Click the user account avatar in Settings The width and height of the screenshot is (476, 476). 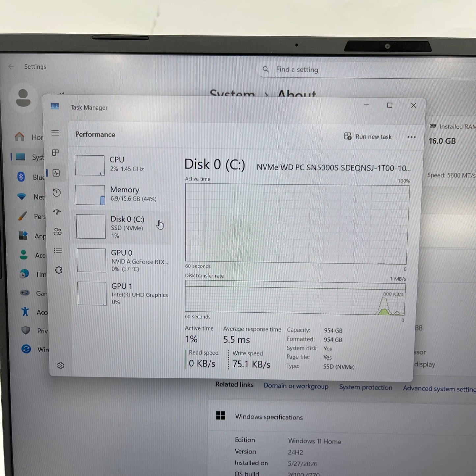click(23, 98)
